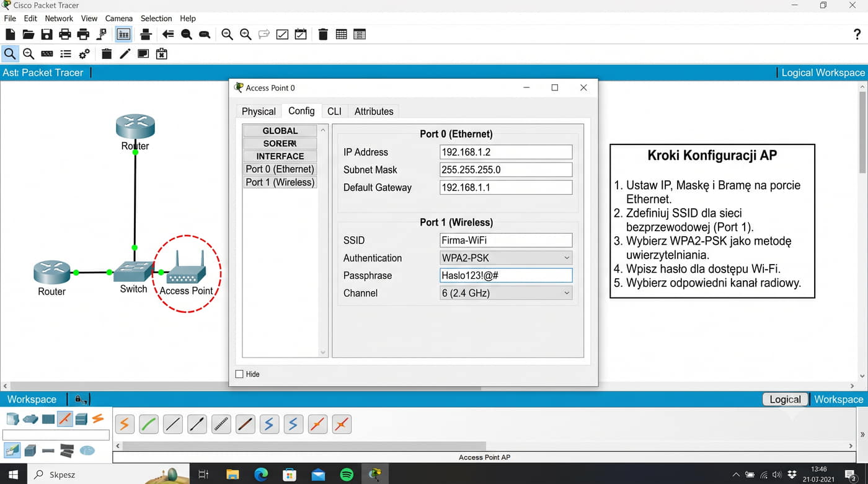Click the Save floppy disk icon
868x484 pixels.
point(46,35)
